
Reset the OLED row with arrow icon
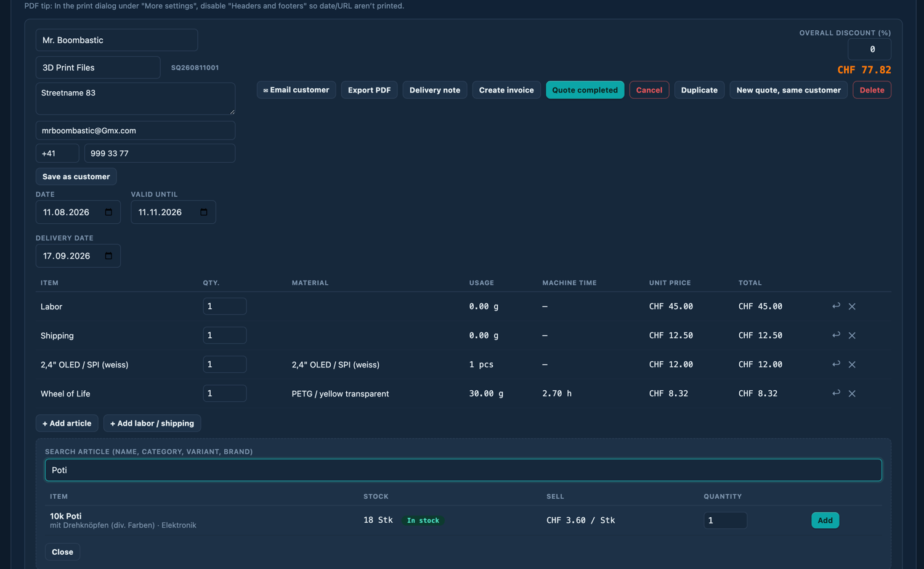(x=836, y=364)
